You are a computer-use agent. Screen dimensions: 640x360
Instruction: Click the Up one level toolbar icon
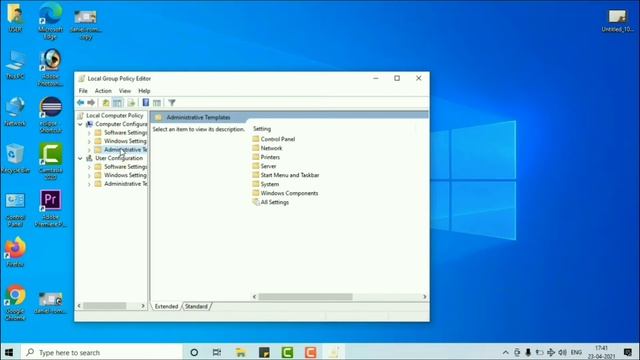[x=106, y=102]
